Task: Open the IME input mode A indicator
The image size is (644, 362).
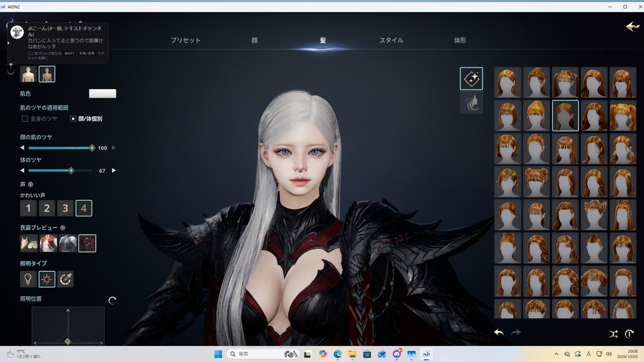Action: pyautogui.click(x=589, y=354)
